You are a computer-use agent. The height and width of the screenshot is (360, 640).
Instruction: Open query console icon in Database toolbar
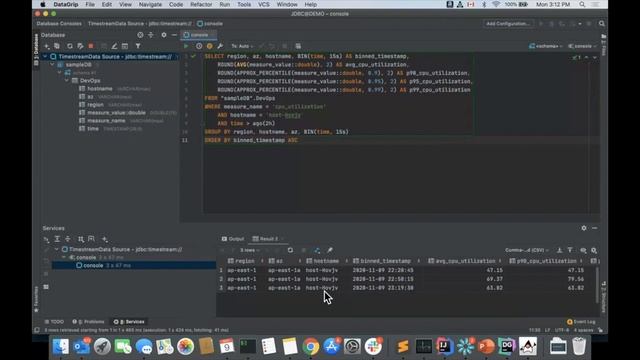coord(125,46)
